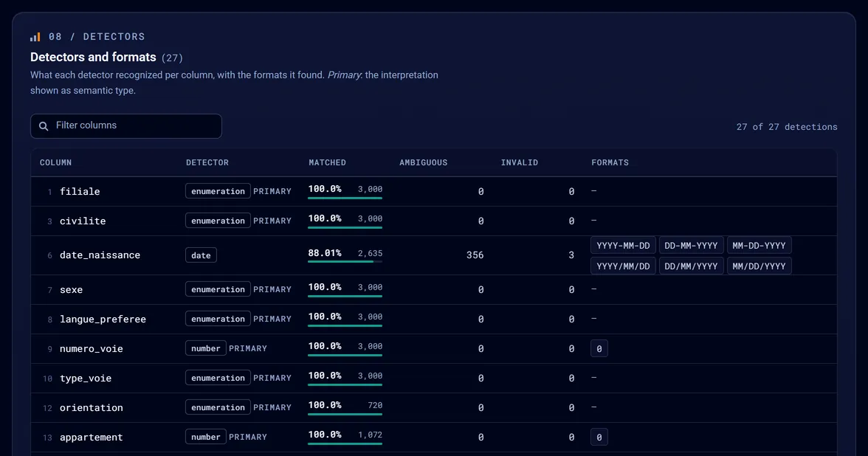Click the matched progress bar for orientation
The image size is (868, 456).
(x=345, y=414)
